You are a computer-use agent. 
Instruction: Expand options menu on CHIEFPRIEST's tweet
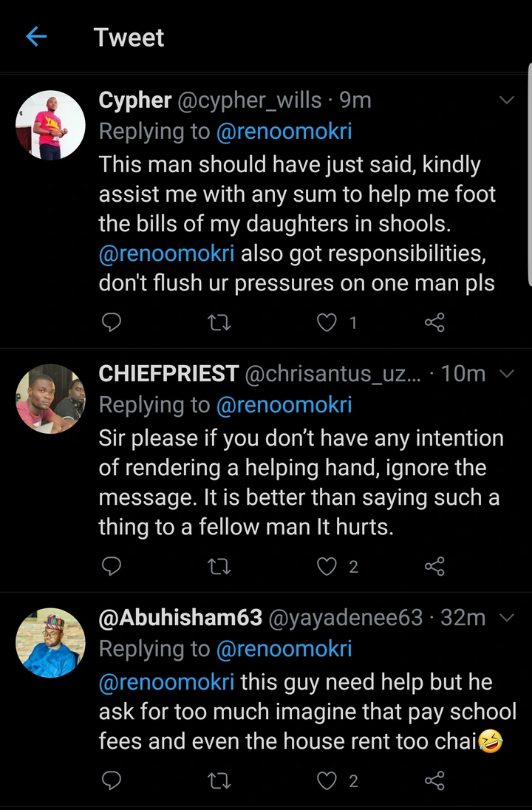[x=507, y=374]
